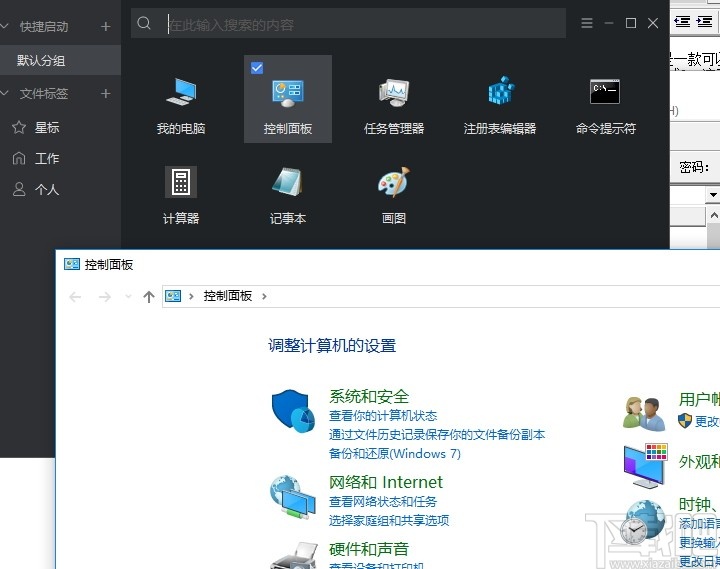Click decrease indent icon in background editor
Image resolution: width=720 pixels, height=569 pixels.
click(682, 22)
